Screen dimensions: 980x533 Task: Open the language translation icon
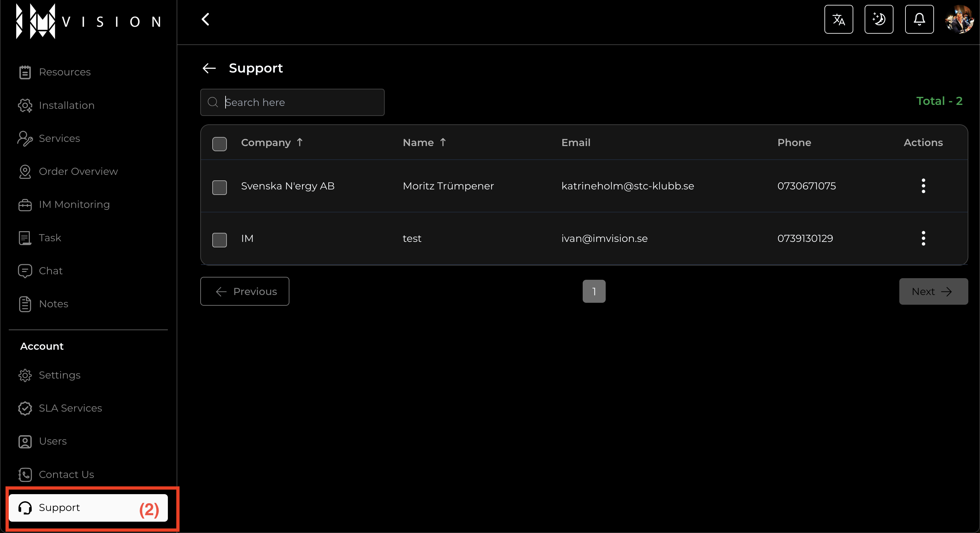pos(838,19)
